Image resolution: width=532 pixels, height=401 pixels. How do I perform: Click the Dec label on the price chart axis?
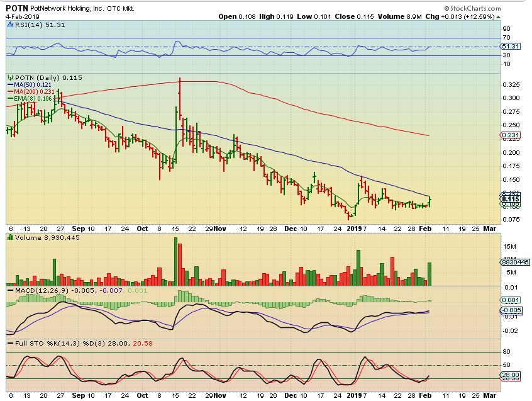pos(291,229)
